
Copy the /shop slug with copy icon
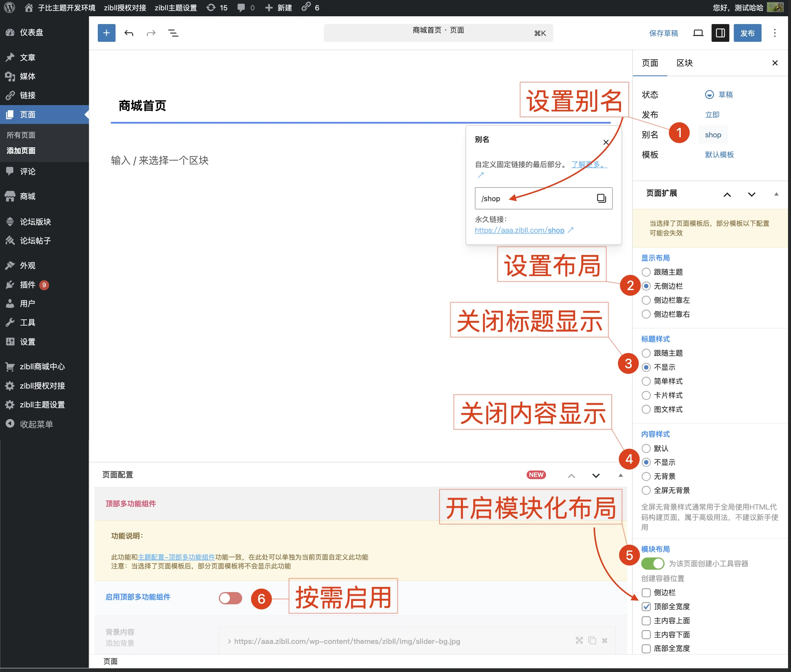[601, 198]
